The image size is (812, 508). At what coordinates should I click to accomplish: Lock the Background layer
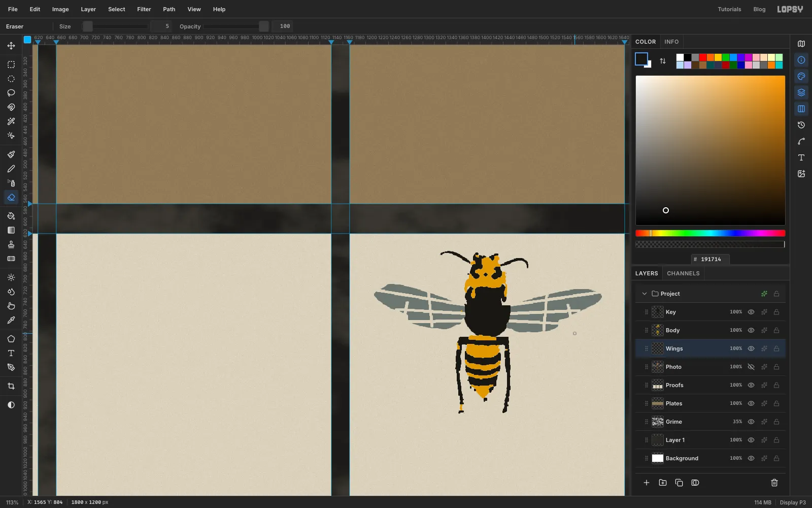[776, 458]
